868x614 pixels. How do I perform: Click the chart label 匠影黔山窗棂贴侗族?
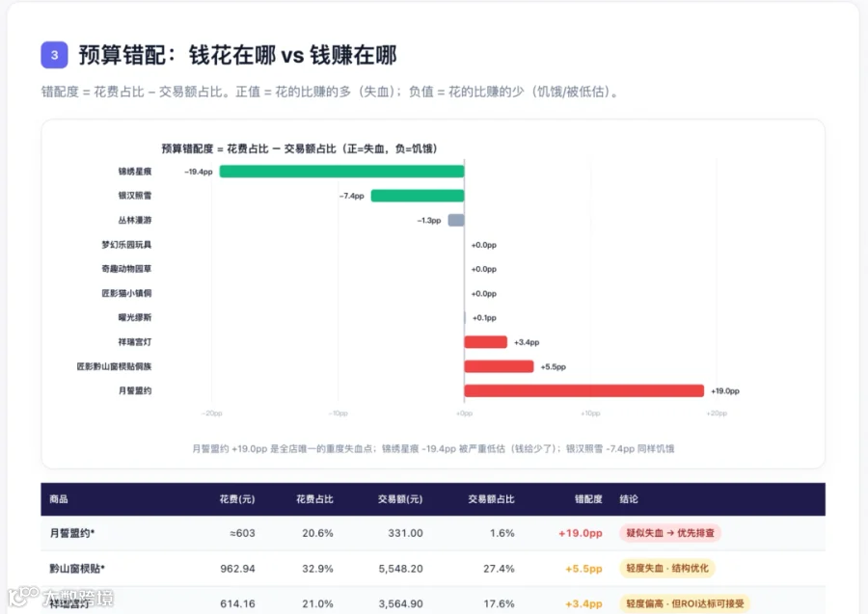pos(114,366)
